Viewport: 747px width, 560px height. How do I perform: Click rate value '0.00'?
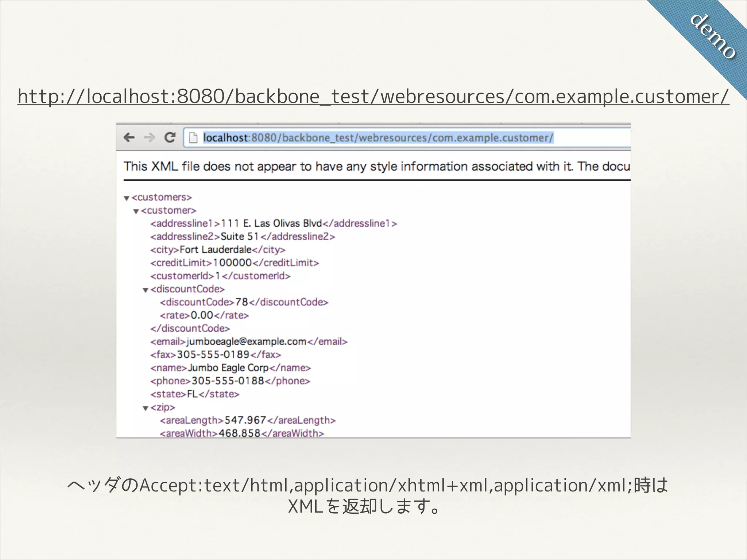pyautogui.click(x=202, y=315)
